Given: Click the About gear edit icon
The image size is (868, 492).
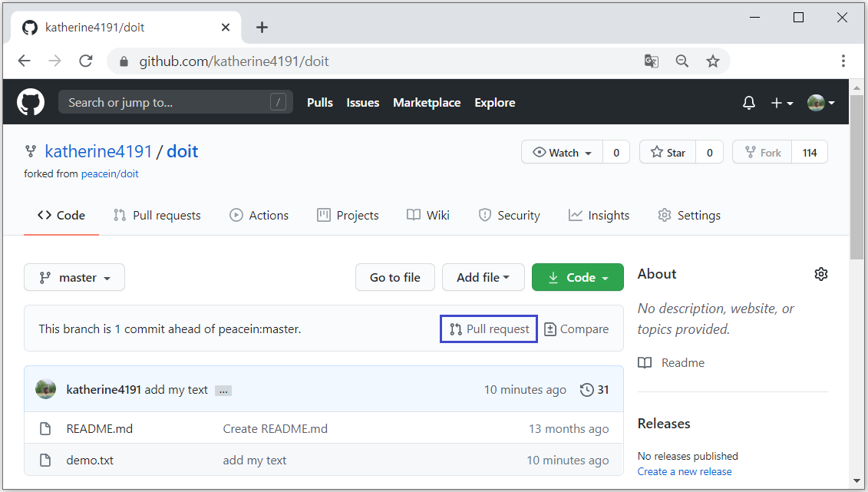Looking at the screenshot, I should pos(821,274).
